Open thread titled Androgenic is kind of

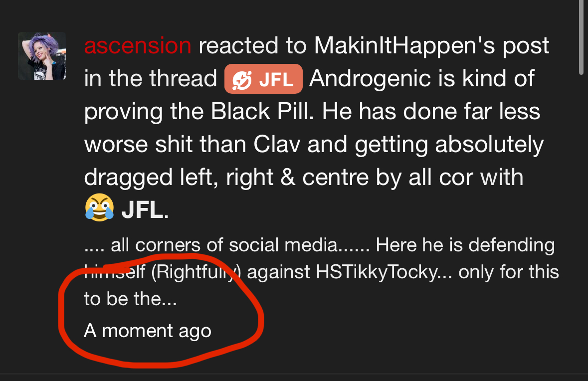422,78
